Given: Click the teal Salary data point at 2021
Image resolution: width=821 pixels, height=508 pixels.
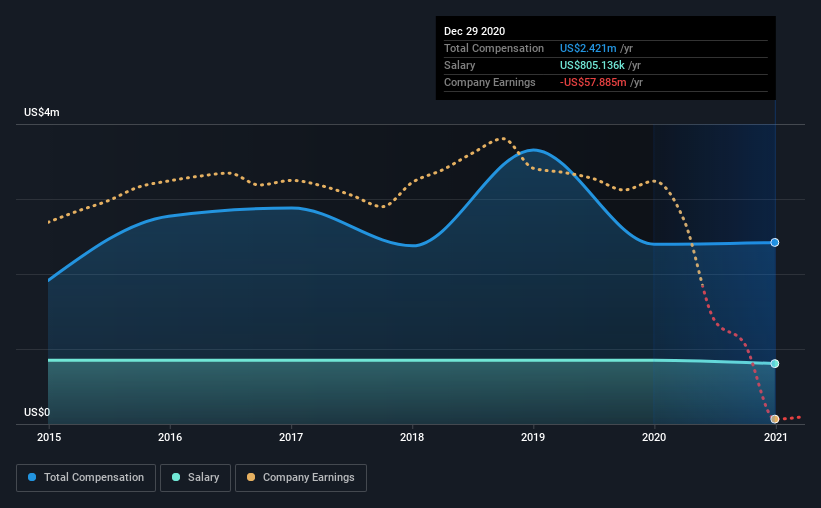Looking at the screenshot, I should coord(774,363).
